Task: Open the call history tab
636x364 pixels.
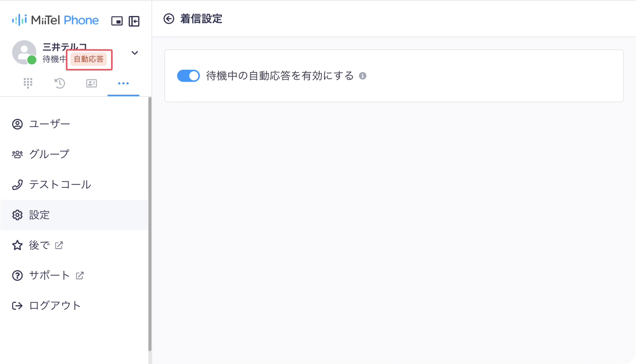Action: click(60, 83)
